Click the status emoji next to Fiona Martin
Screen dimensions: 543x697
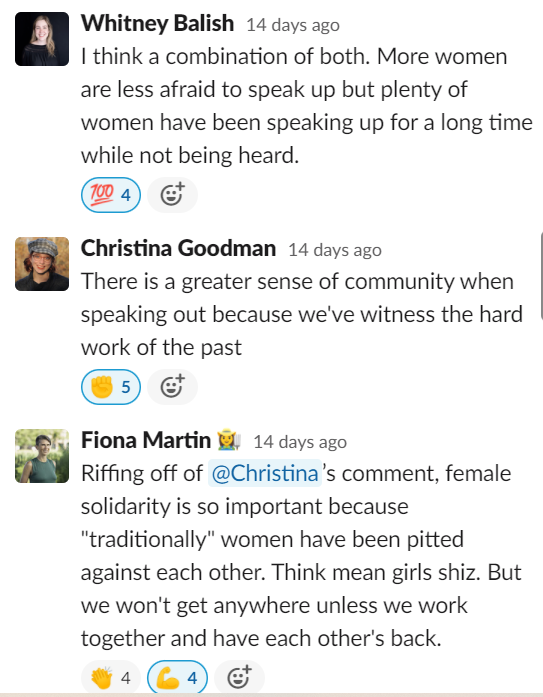229,441
